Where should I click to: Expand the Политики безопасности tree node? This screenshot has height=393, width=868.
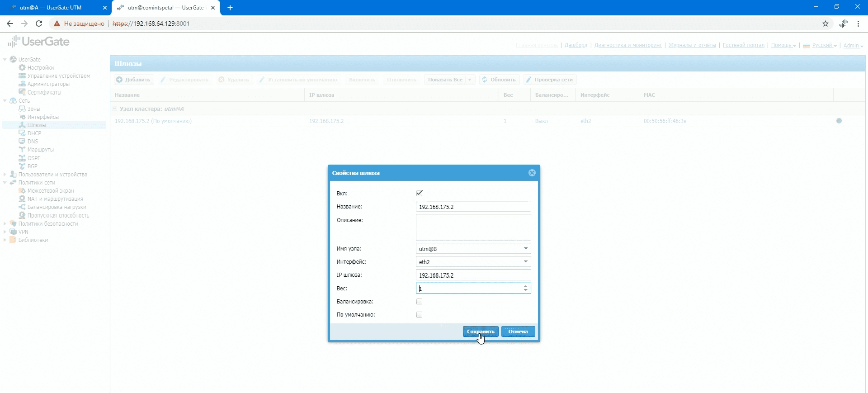(x=5, y=224)
